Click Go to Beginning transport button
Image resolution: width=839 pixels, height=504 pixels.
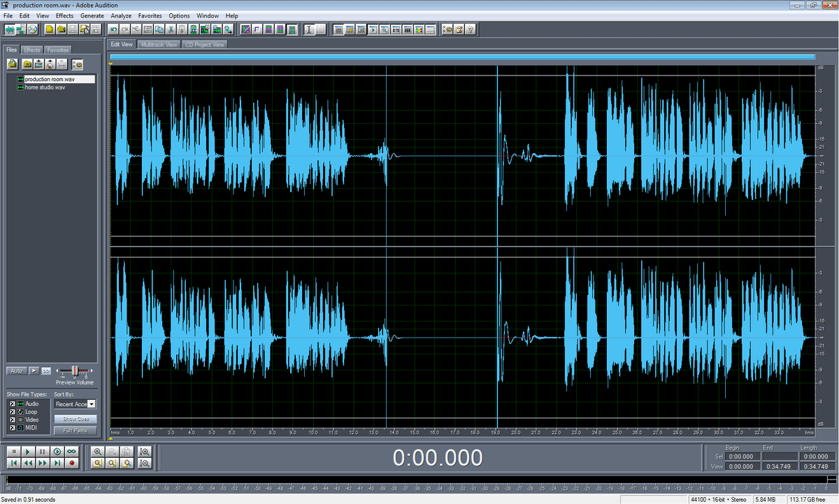(x=14, y=463)
